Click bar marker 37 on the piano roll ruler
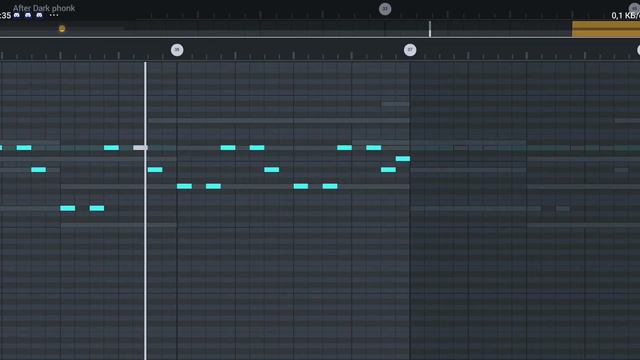This screenshot has height=360, width=640. coord(410,50)
